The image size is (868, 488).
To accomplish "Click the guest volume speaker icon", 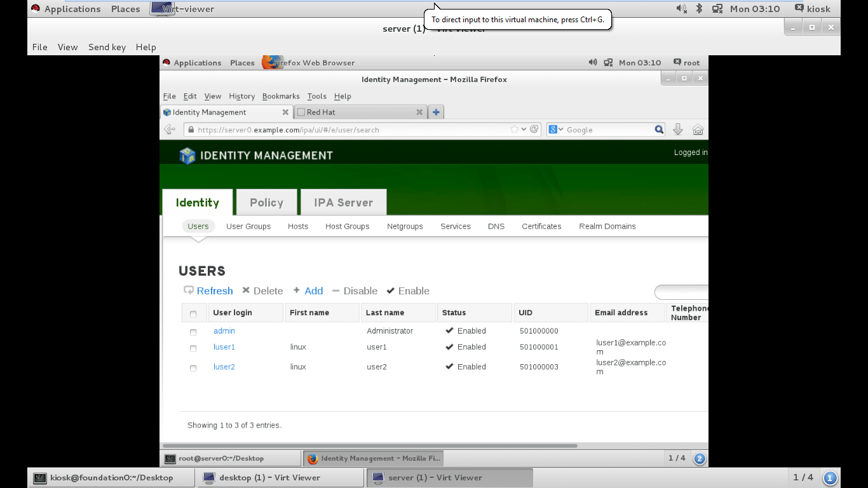I will pyautogui.click(x=592, y=62).
